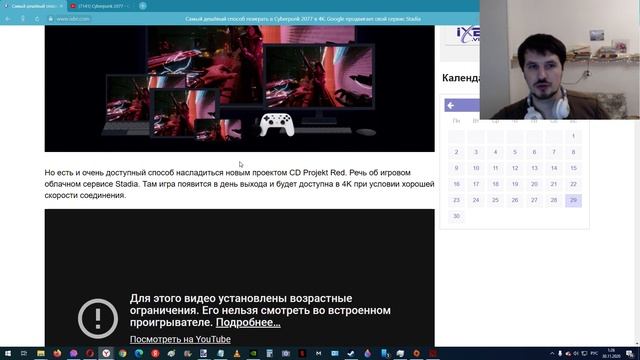
Task: Select calendar day 5
Action: point(515,152)
